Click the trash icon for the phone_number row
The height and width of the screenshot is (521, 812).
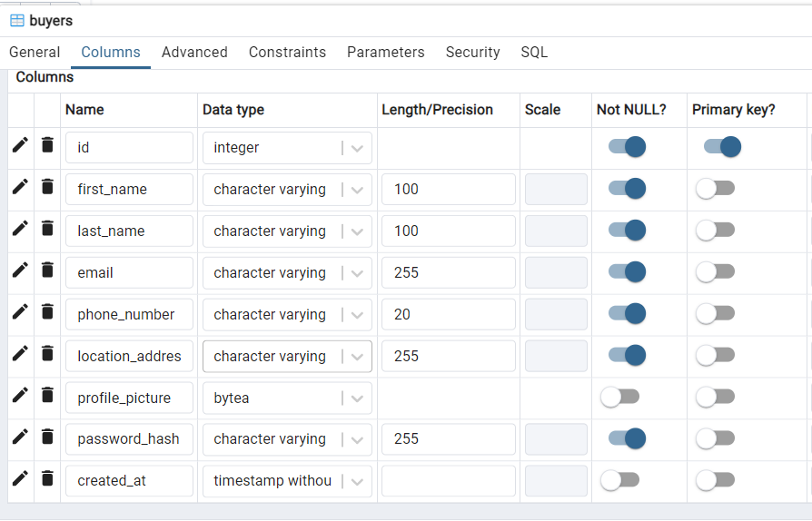point(47,312)
